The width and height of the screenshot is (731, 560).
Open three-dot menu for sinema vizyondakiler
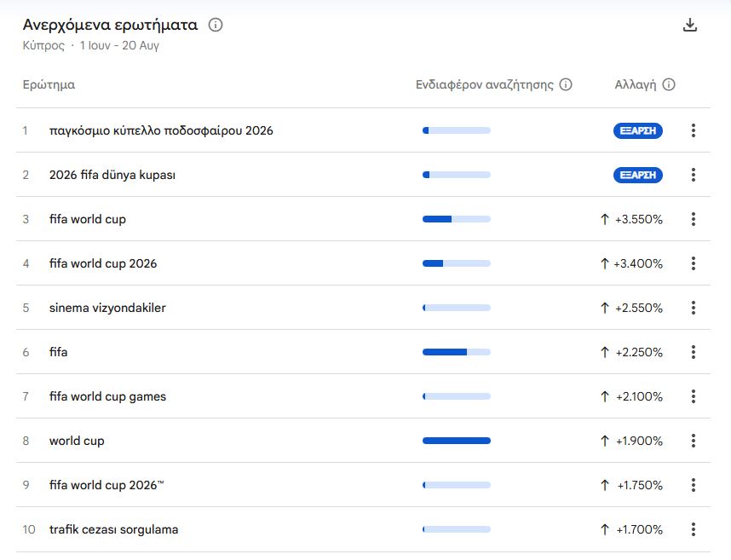[x=694, y=308]
